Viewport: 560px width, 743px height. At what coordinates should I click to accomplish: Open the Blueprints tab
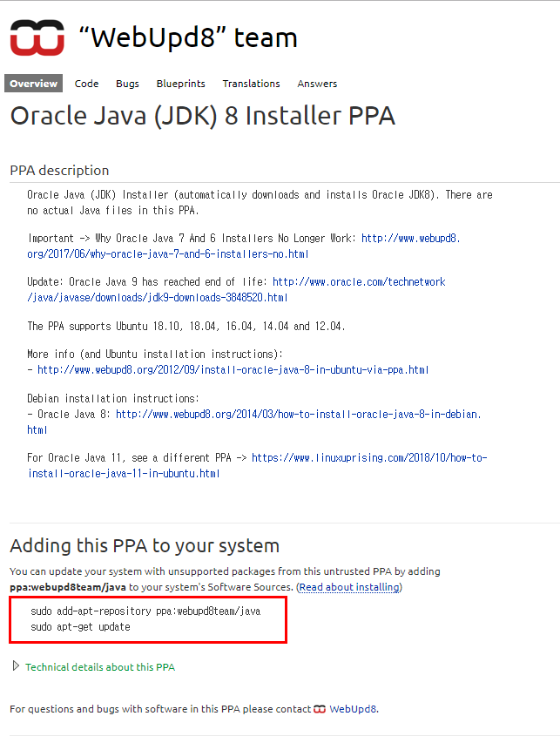coord(181,84)
